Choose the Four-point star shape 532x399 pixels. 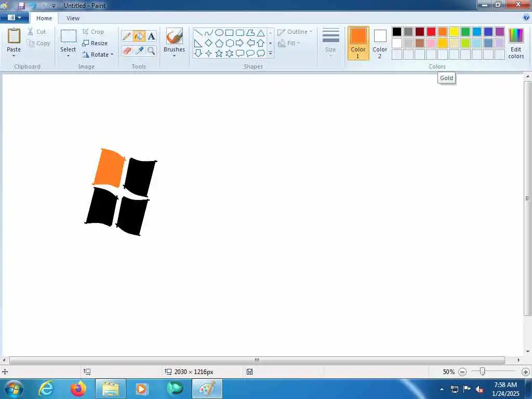(x=209, y=54)
